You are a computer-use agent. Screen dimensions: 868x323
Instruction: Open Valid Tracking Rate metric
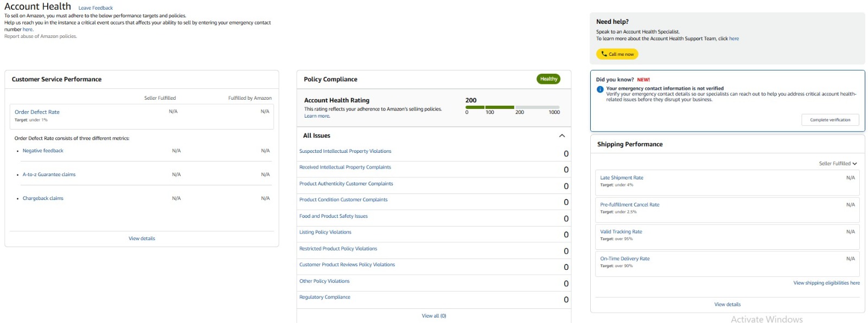(x=621, y=231)
